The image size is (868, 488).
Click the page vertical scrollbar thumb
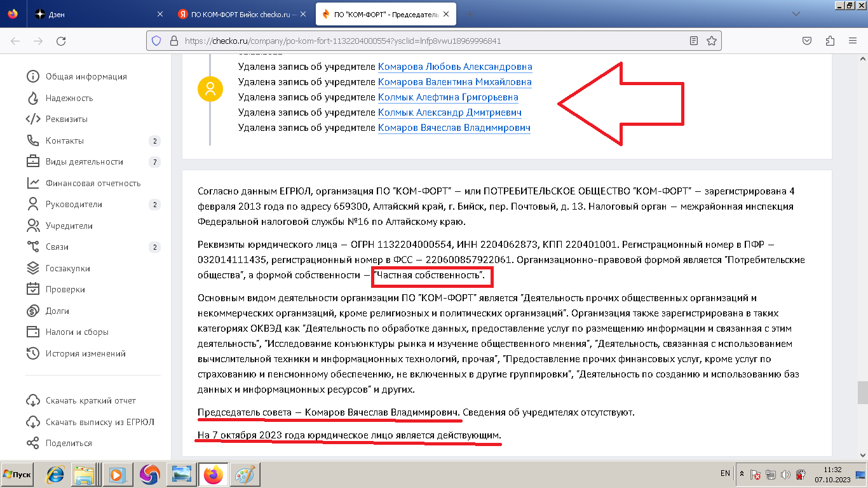pyautogui.click(x=862, y=392)
